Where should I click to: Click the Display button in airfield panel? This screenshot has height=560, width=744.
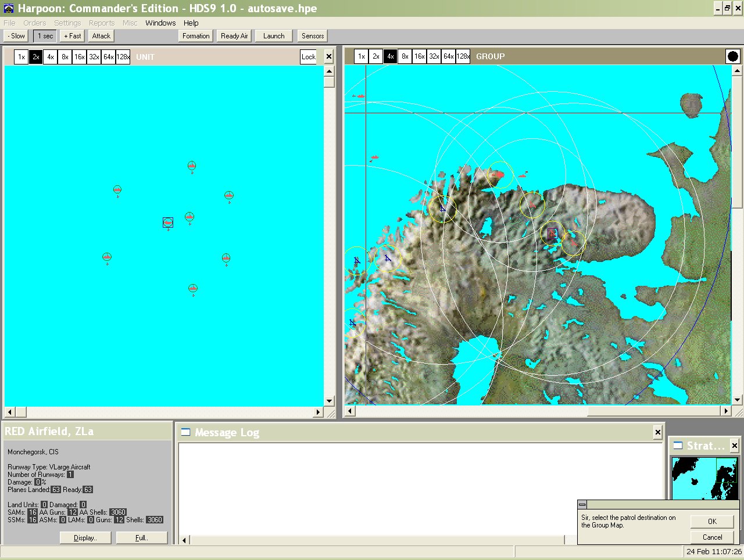click(x=86, y=538)
